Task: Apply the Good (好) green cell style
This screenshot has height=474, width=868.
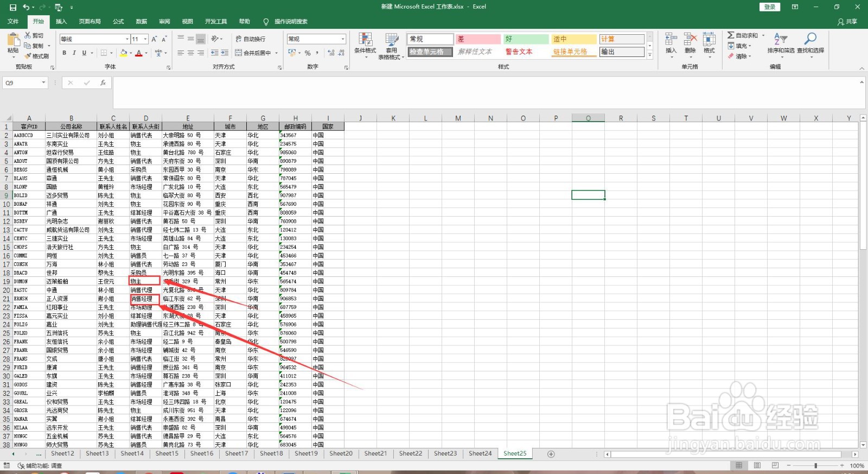Action: point(526,39)
